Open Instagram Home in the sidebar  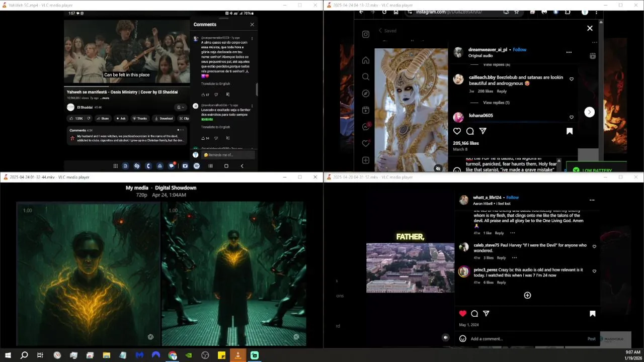tap(366, 60)
